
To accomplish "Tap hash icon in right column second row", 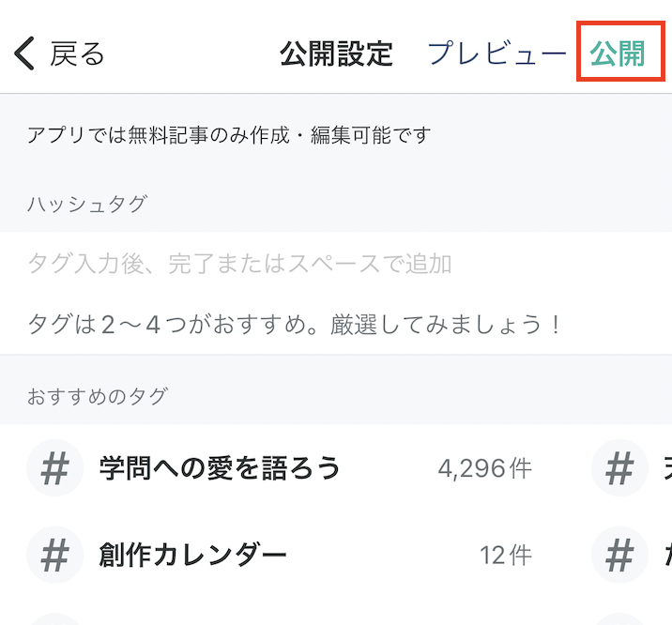I will [x=619, y=555].
